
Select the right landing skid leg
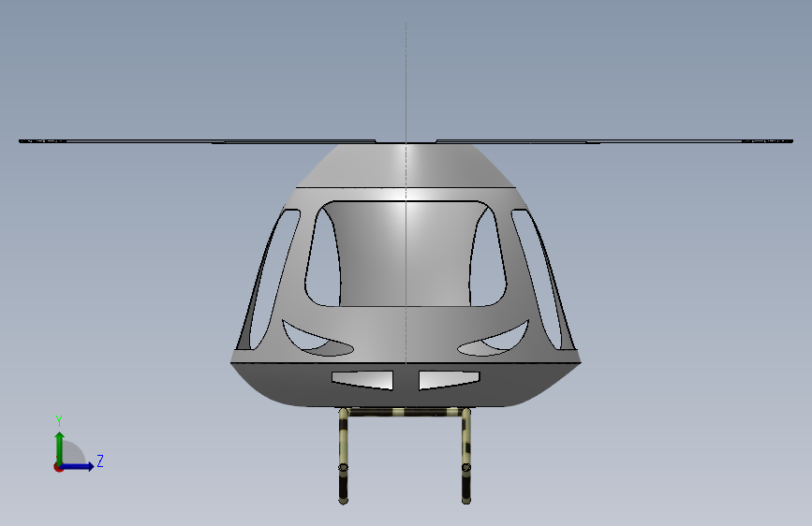pyautogui.click(x=466, y=456)
